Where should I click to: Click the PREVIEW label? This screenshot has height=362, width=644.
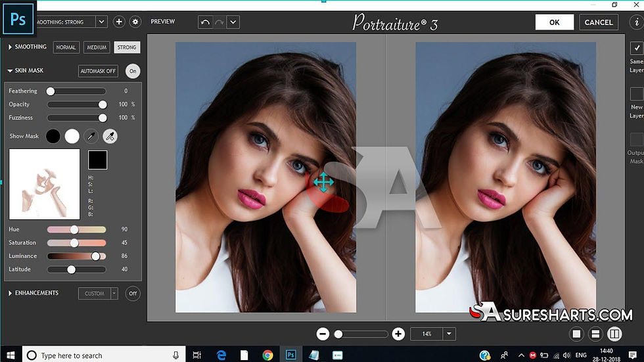[163, 21]
